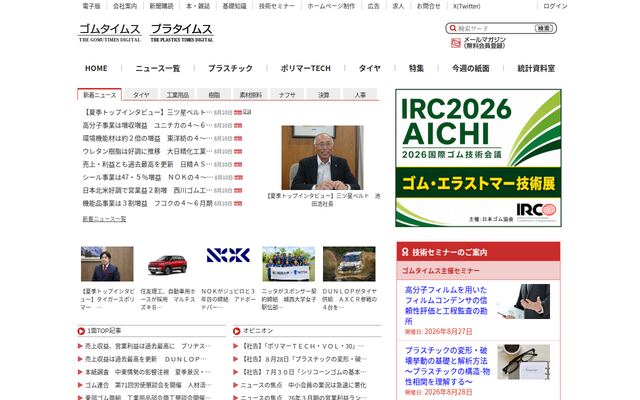
Task: Click the arrow icon beside オピニオン
Action: pos(236,331)
